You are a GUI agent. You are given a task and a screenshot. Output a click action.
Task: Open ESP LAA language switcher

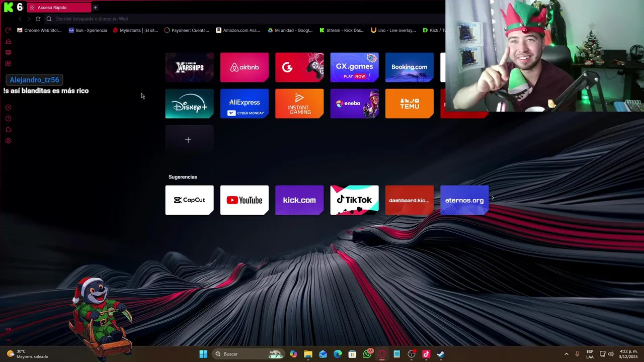click(590, 354)
